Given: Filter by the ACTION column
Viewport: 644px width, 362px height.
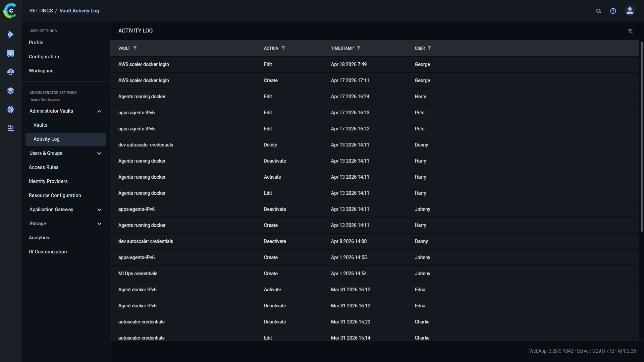Looking at the screenshot, I should click(x=283, y=48).
